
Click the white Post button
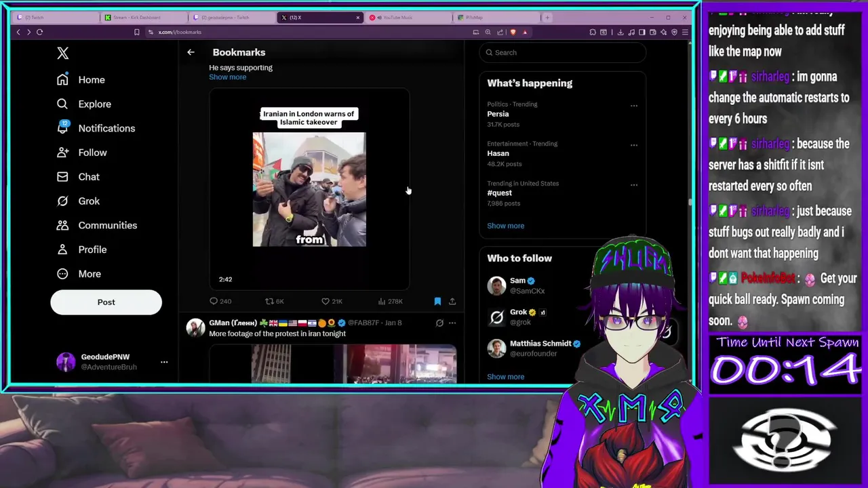click(x=106, y=302)
